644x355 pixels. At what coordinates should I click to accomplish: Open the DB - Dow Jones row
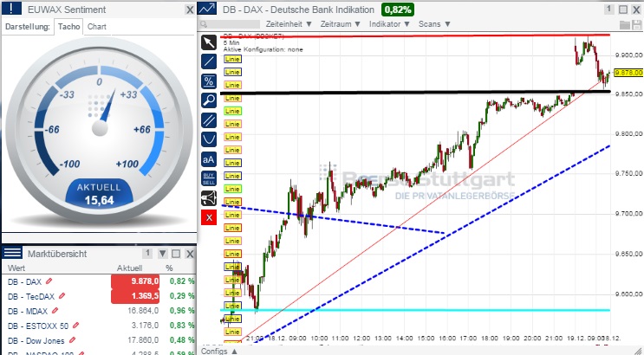click(x=99, y=340)
